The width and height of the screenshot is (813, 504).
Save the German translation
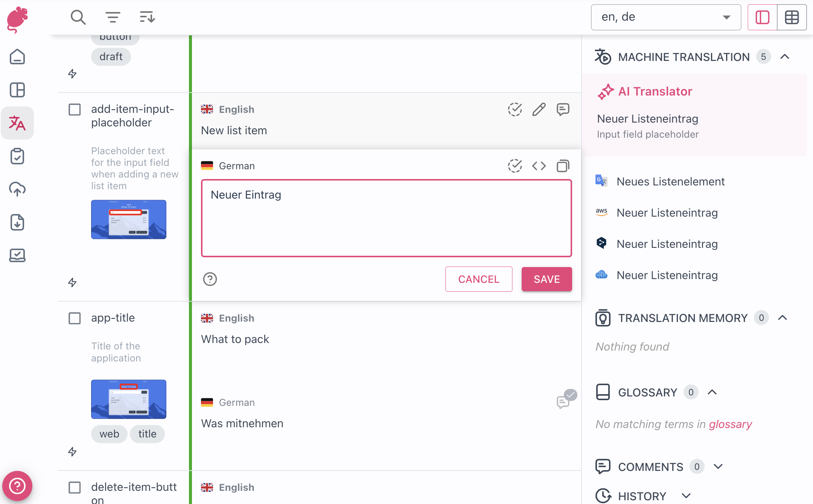547,279
